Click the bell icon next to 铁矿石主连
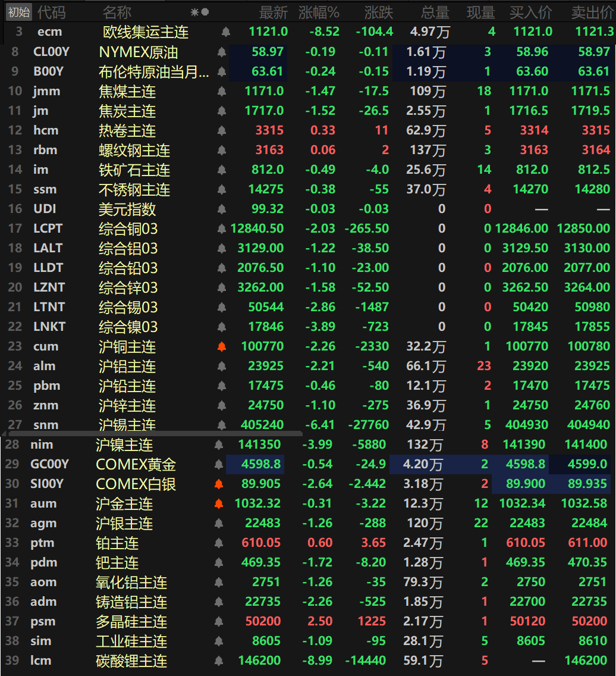Viewport: 616px width, 676px height. point(222,170)
